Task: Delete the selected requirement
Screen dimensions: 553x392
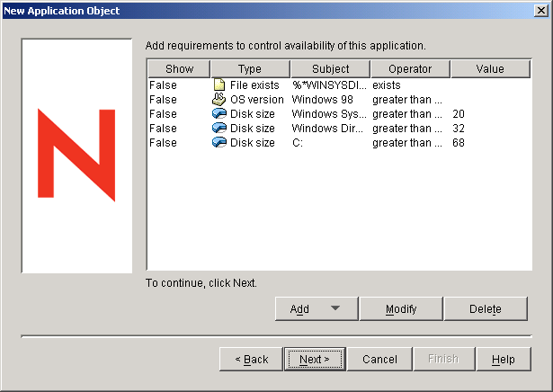Action: click(x=485, y=308)
